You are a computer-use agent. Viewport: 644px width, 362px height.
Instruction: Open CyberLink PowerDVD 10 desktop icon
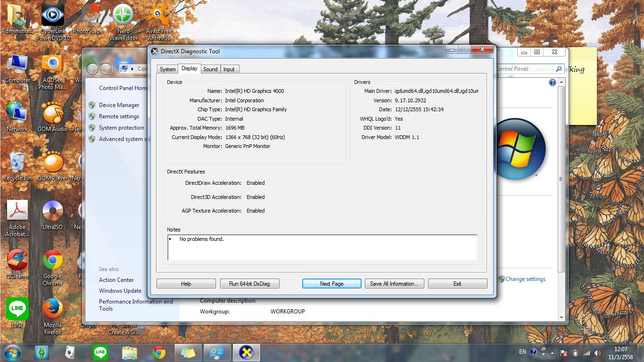53,22
